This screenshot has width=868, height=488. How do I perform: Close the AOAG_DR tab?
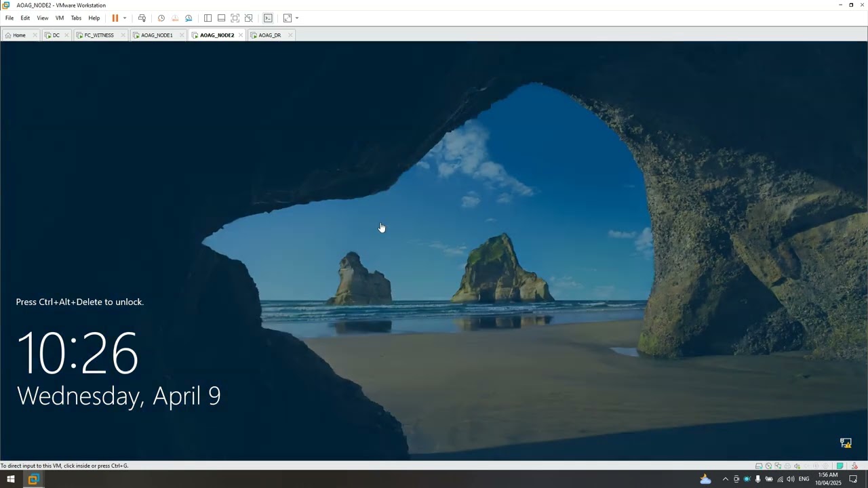(290, 35)
